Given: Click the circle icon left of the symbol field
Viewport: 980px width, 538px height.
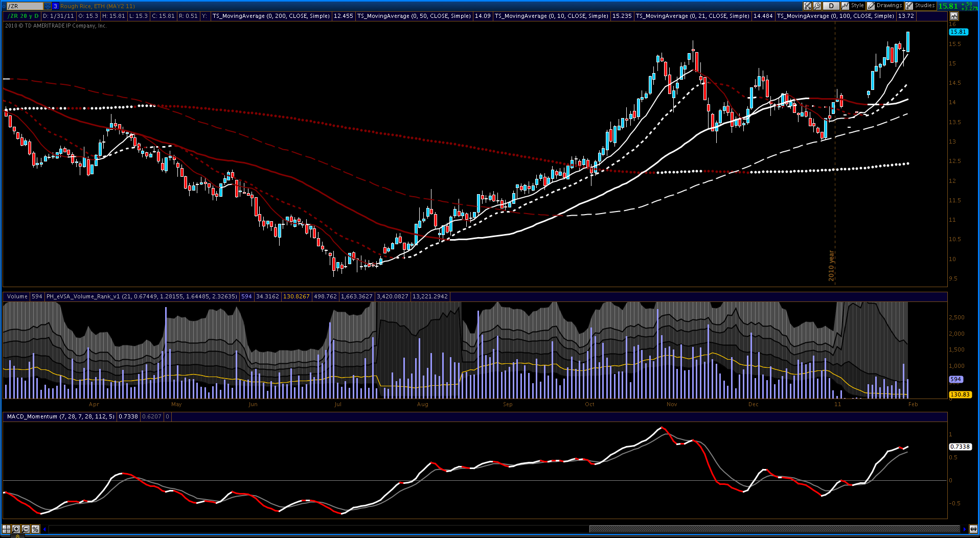Looking at the screenshot, I should tap(3, 6).
